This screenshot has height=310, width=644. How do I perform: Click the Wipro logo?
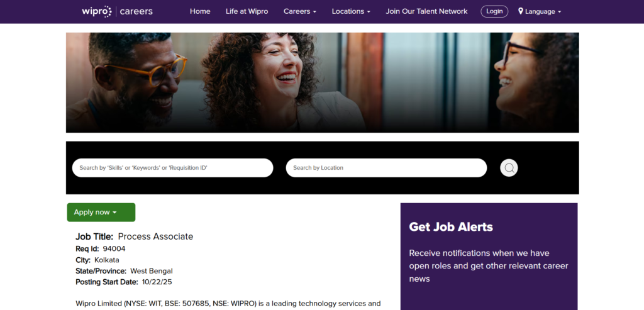point(97,11)
